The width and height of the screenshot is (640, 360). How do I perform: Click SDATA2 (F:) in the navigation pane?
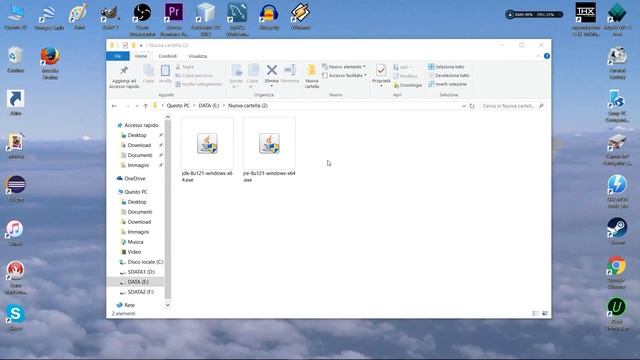[140, 292]
